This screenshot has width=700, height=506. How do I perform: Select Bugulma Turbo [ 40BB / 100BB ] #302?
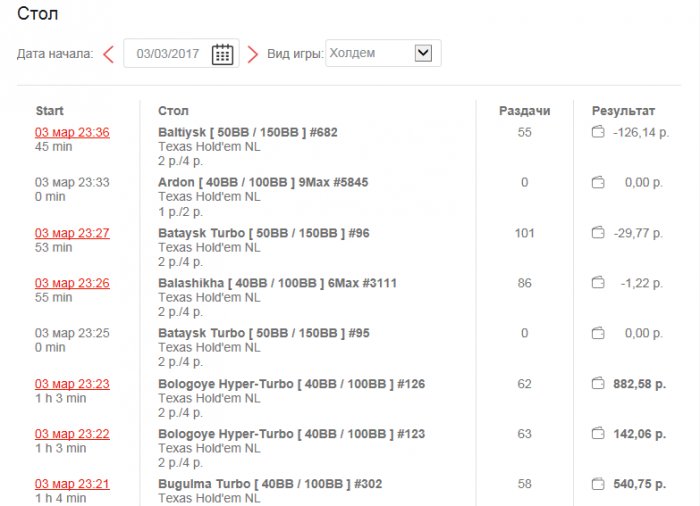(x=270, y=484)
